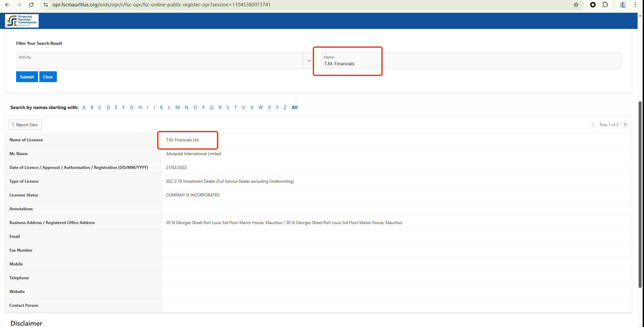Filter names starting with letter M
Screen dimensions: 644x327
tap(177, 107)
